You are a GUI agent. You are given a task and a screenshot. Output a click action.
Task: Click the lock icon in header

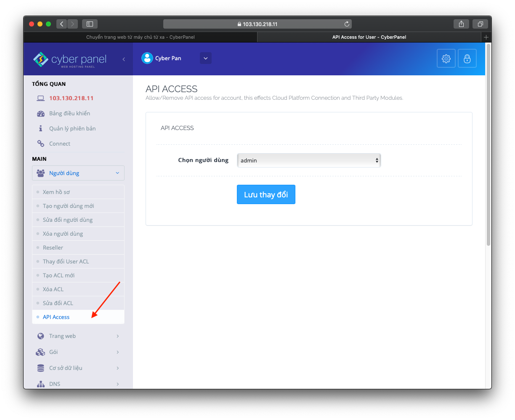467,58
